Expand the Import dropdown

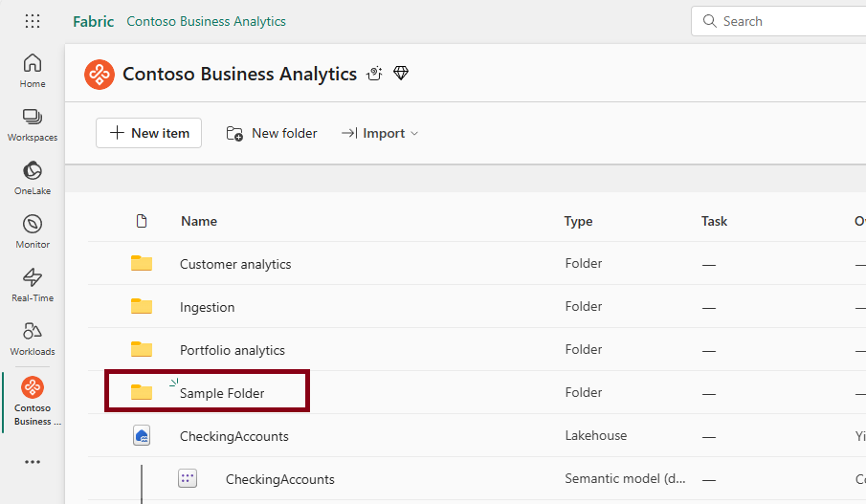click(x=381, y=134)
